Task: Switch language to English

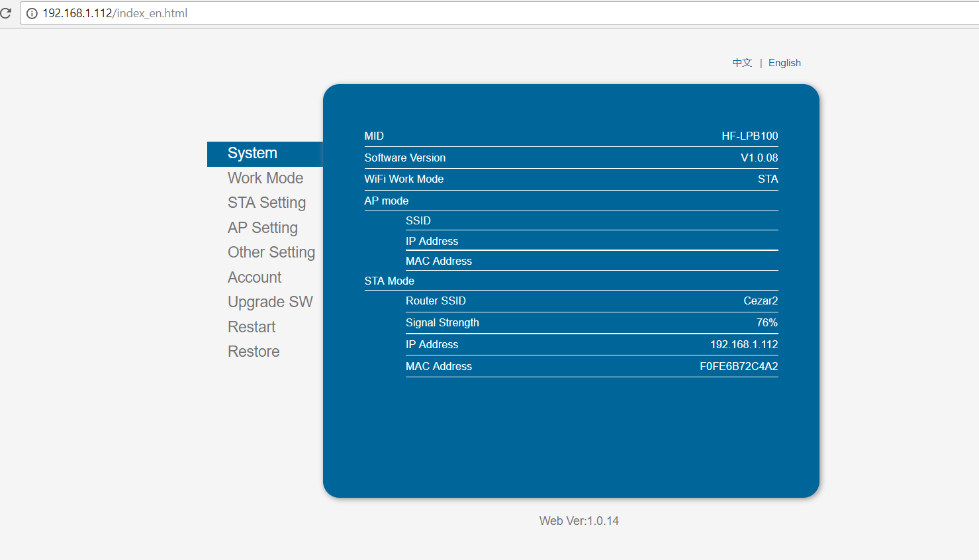Action: tap(784, 63)
